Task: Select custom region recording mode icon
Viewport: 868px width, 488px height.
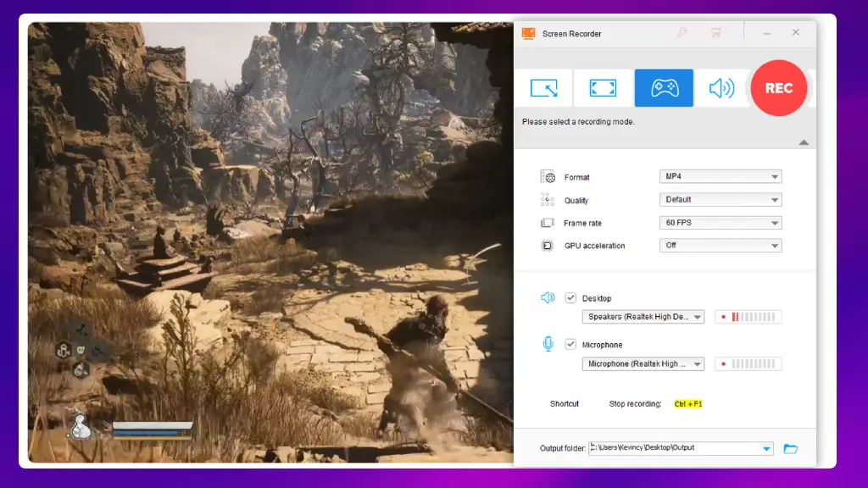Action: pos(544,88)
